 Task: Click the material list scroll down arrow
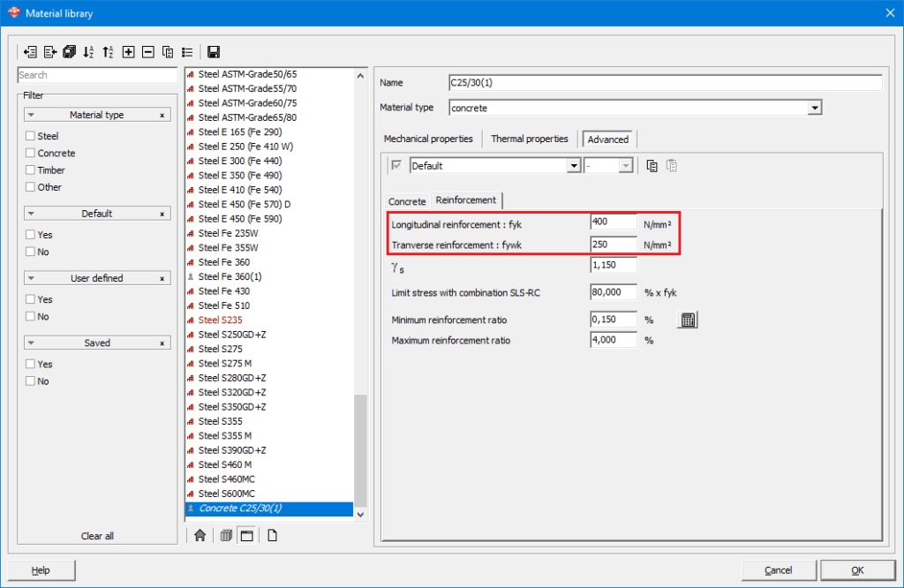coord(360,515)
